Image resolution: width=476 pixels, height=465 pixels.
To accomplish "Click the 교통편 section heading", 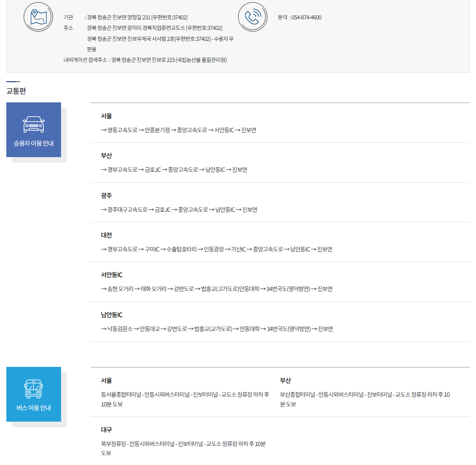I will click(x=16, y=91).
